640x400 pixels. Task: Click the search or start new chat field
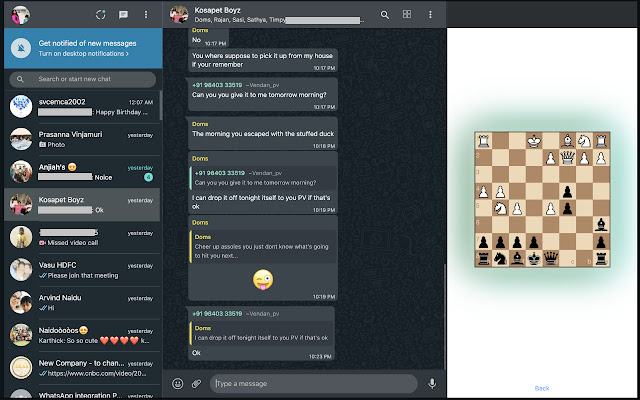83,79
